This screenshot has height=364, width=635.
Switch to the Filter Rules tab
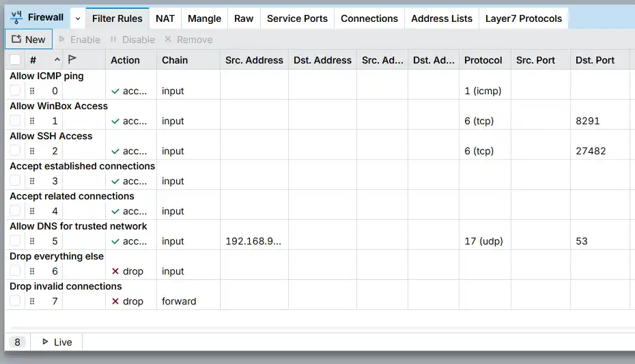click(x=117, y=18)
